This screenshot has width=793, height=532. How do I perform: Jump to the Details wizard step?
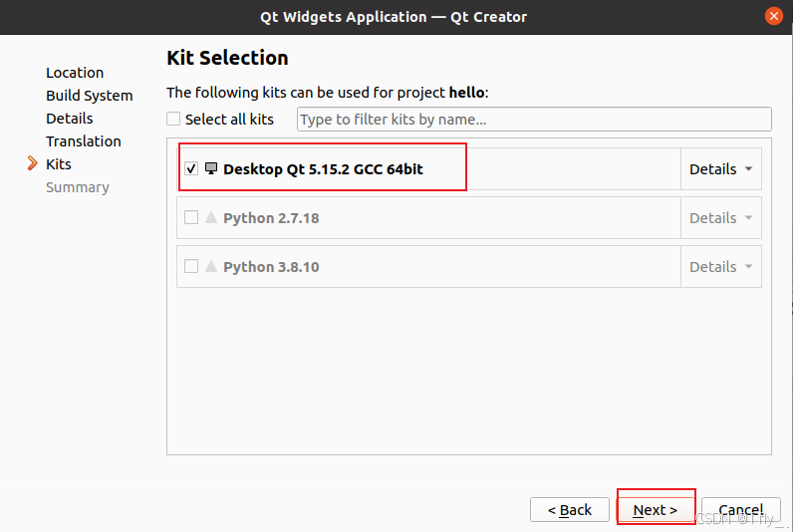coord(70,119)
